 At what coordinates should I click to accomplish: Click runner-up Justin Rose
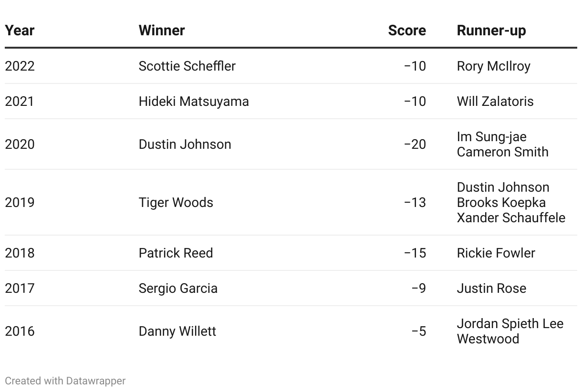point(492,288)
